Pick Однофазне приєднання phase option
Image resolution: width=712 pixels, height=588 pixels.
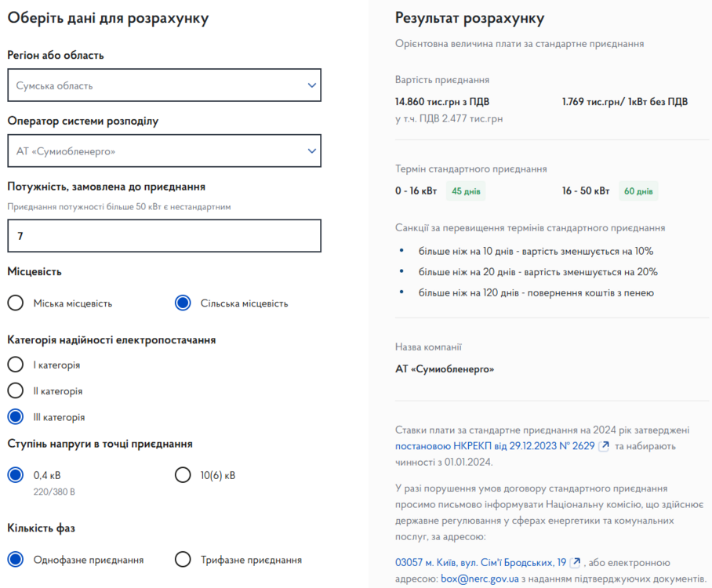pos(16,560)
